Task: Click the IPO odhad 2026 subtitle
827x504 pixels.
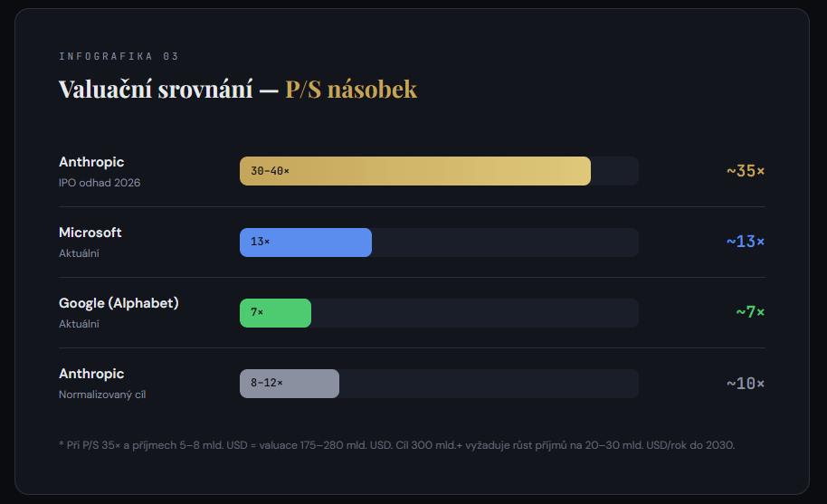Action: click(100, 183)
